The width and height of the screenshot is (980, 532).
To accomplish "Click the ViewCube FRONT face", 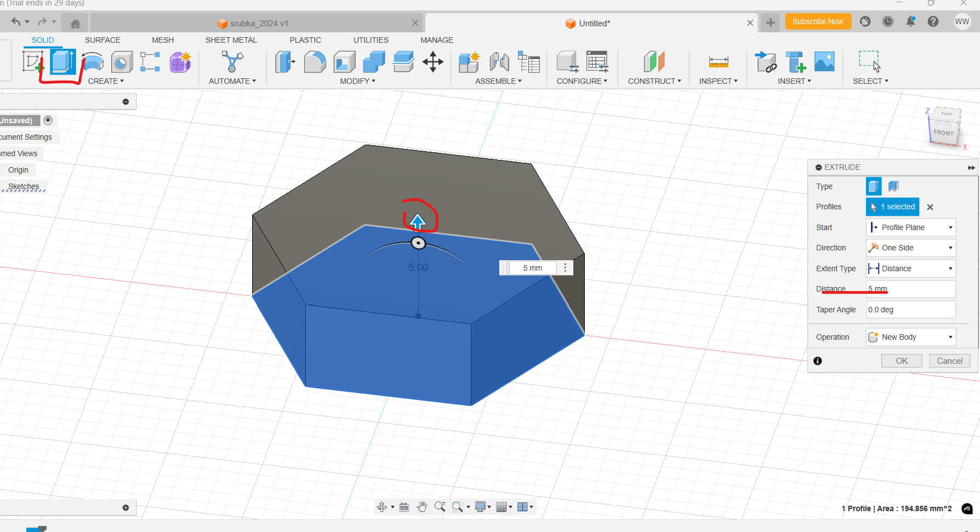I will click(943, 133).
